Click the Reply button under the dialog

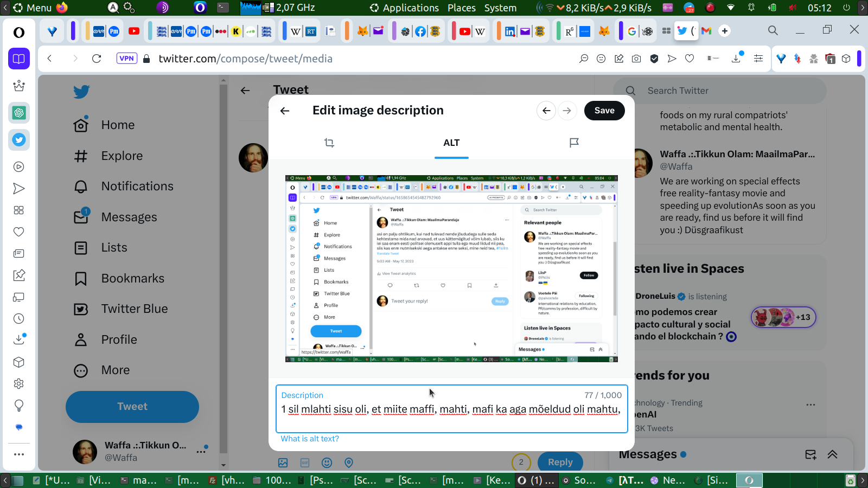(x=560, y=462)
